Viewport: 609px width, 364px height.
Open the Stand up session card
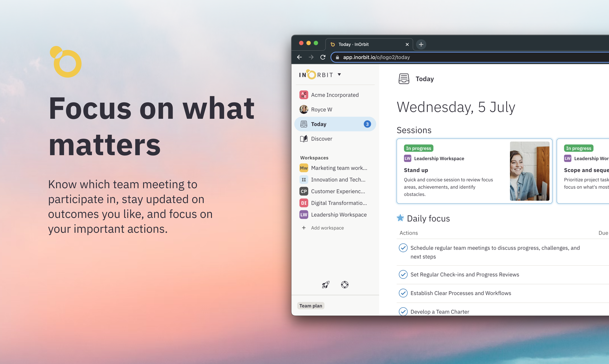coord(474,171)
